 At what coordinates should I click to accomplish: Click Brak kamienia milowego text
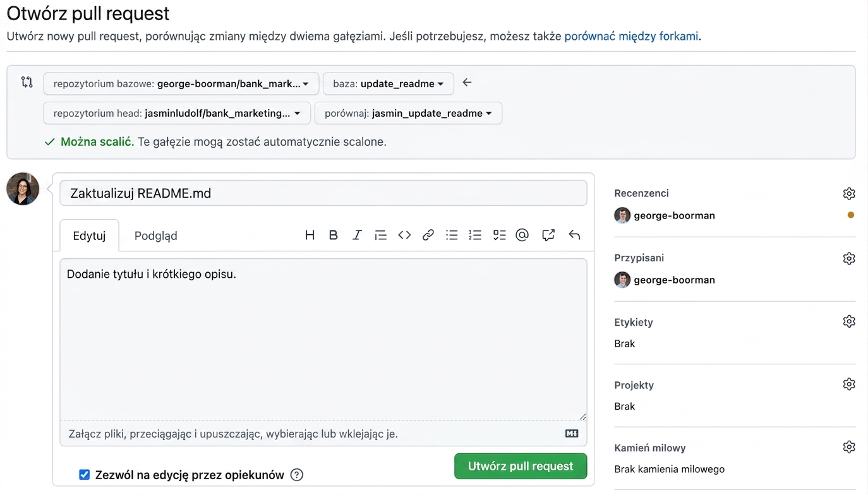(669, 469)
